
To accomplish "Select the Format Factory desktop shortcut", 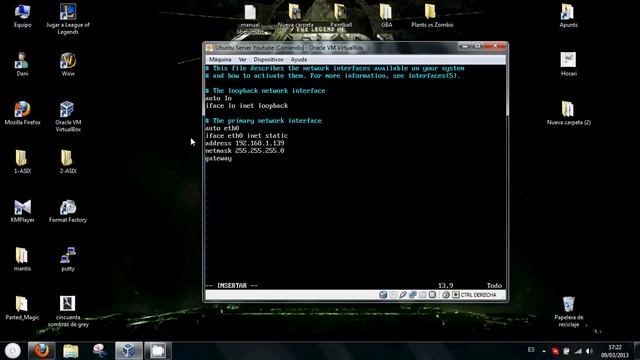I will coord(68,211).
